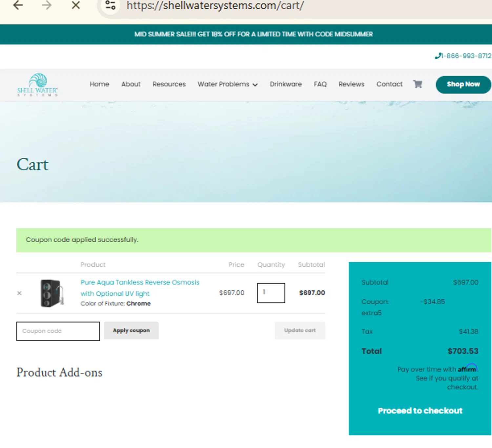The height and width of the screenshot is (448, 492).
Task: Click the Cart page heading
Action: click(32, 164)
